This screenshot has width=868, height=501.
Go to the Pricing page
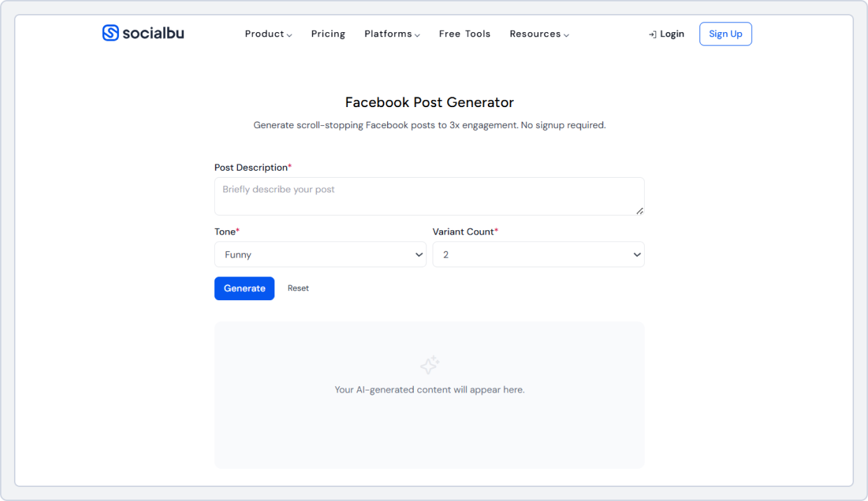point(328,34)
